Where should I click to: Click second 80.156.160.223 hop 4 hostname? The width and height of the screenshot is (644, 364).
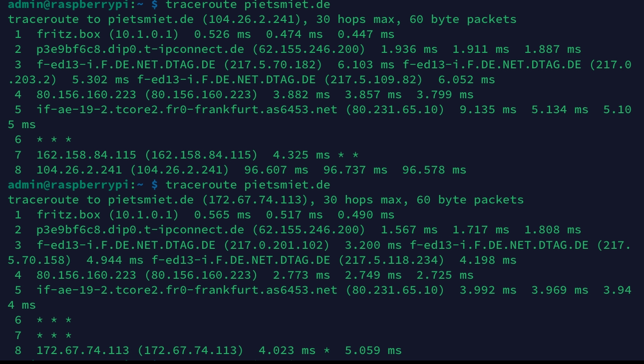coord(86,275)
